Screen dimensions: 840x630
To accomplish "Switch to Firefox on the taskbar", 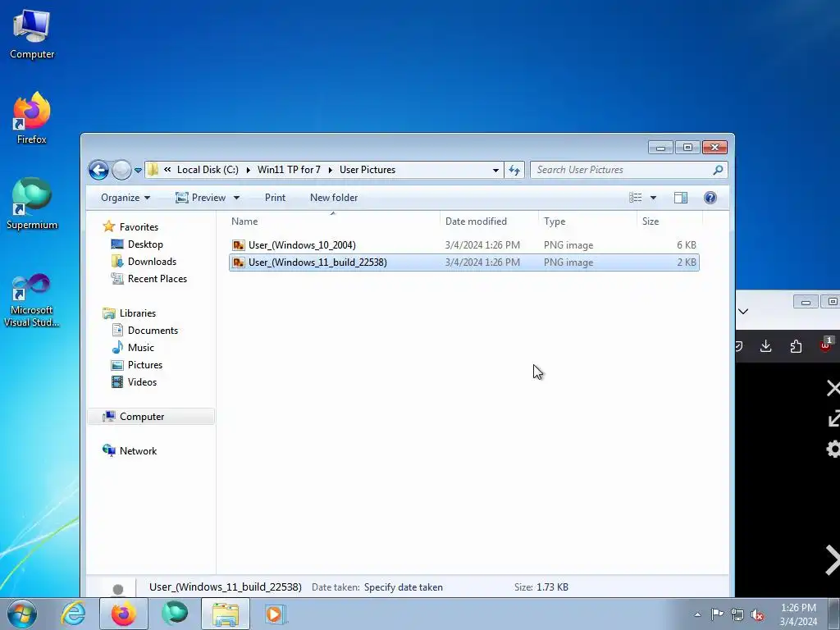I will pos(124,614).
